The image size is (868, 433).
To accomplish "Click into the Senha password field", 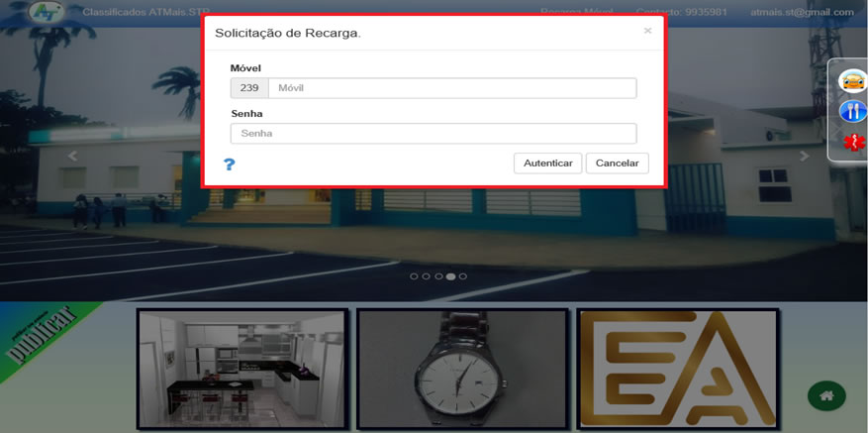I will [x=433, y=133].
